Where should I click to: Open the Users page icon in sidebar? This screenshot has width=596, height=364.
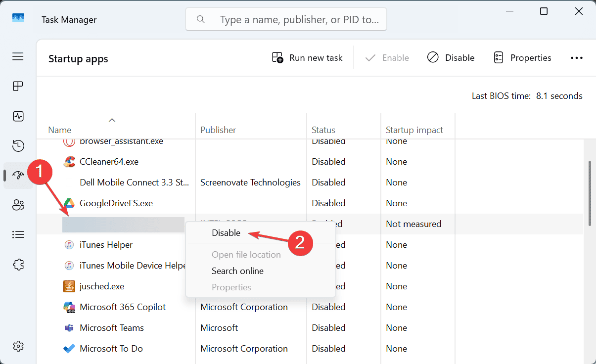coord(18,205)
